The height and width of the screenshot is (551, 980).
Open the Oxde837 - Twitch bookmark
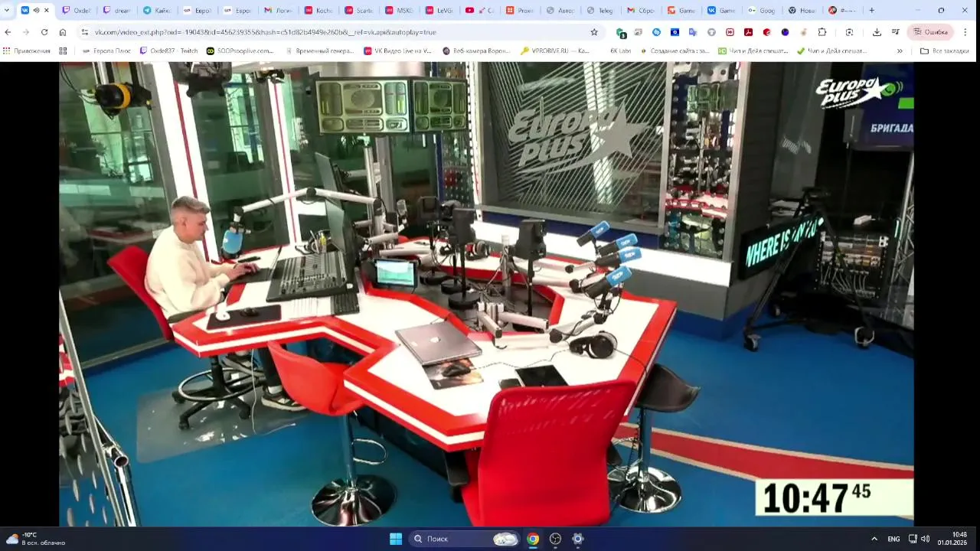(168, 51)
